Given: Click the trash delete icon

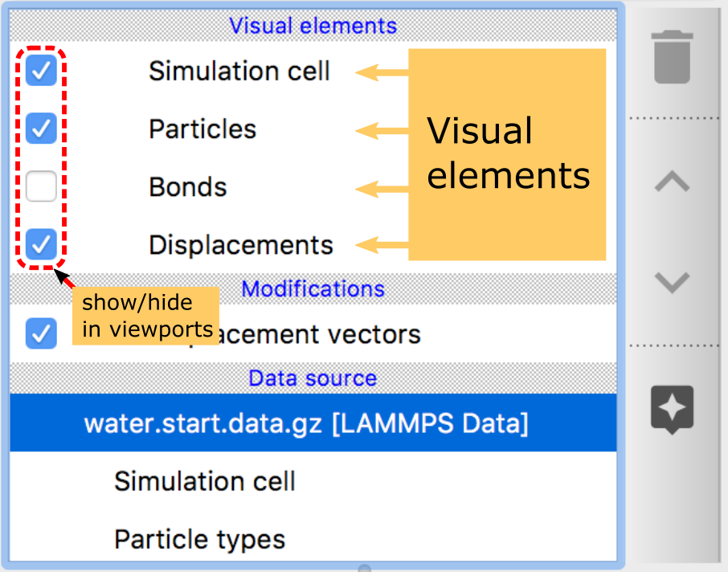Looking at the screenshot, I should pyautogui.click(x=672, y=57).
